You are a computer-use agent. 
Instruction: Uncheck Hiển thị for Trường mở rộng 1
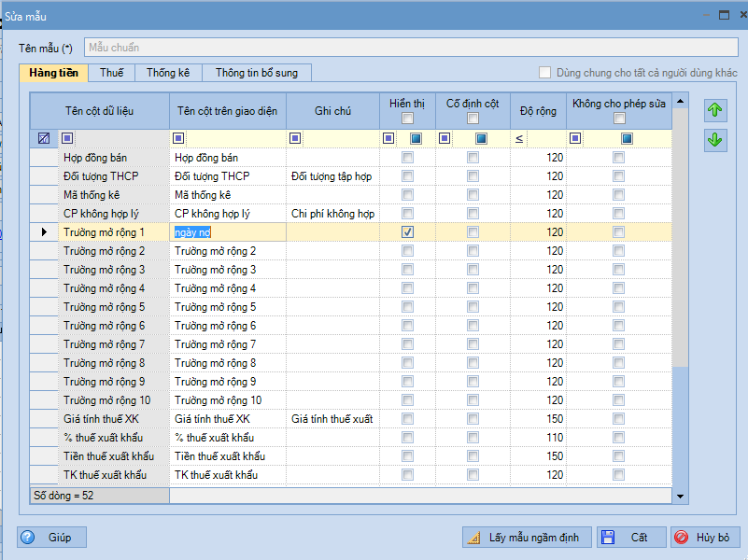tap(407, 232)
